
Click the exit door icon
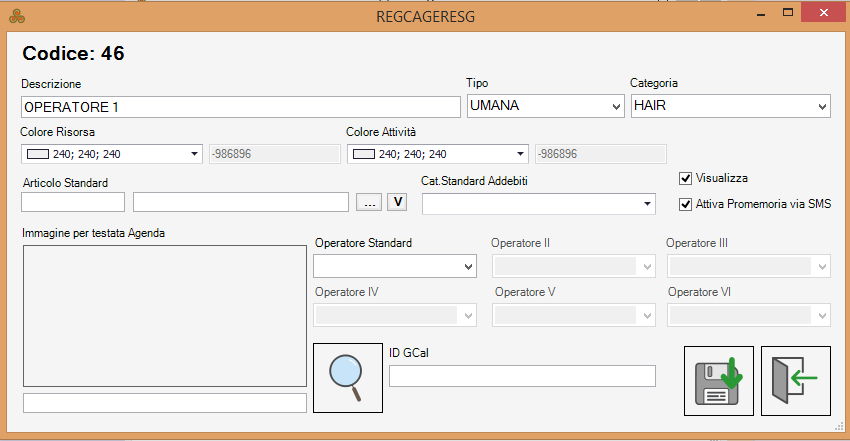tap(796, 380)
